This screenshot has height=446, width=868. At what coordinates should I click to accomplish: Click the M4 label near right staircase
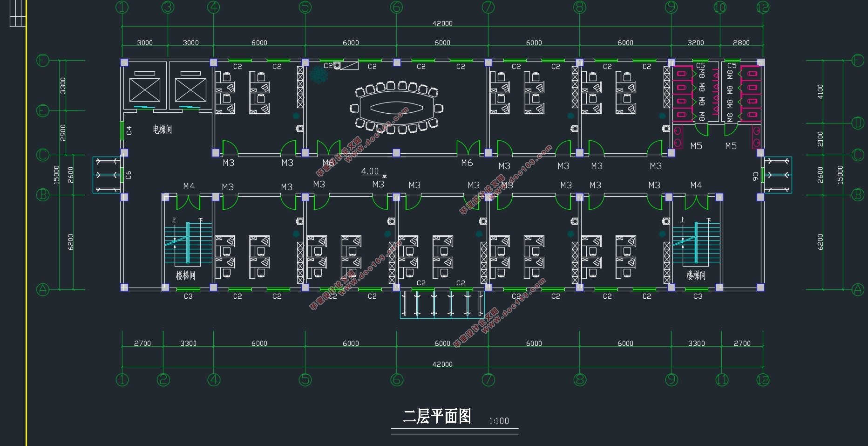click(696, 185)
